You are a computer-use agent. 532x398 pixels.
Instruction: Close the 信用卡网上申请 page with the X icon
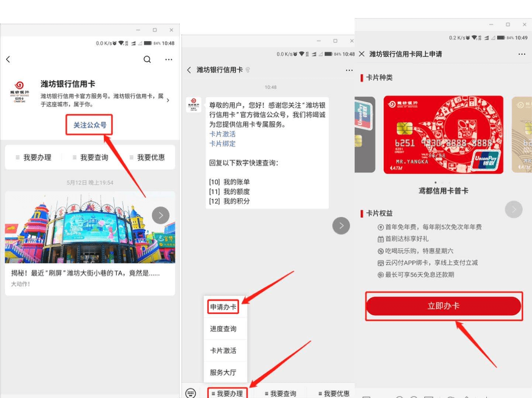pos(361,54)
